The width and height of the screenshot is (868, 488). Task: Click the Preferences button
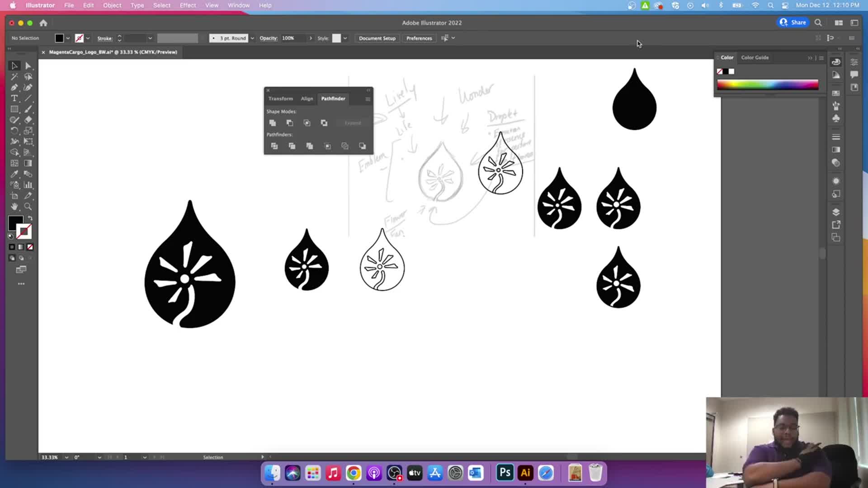419,38
